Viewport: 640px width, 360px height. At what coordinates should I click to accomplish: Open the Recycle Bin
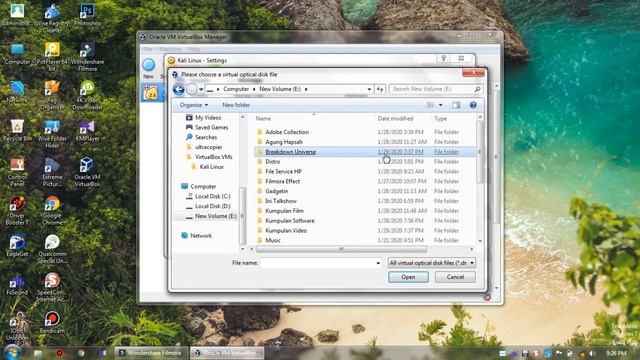point(17,131)
